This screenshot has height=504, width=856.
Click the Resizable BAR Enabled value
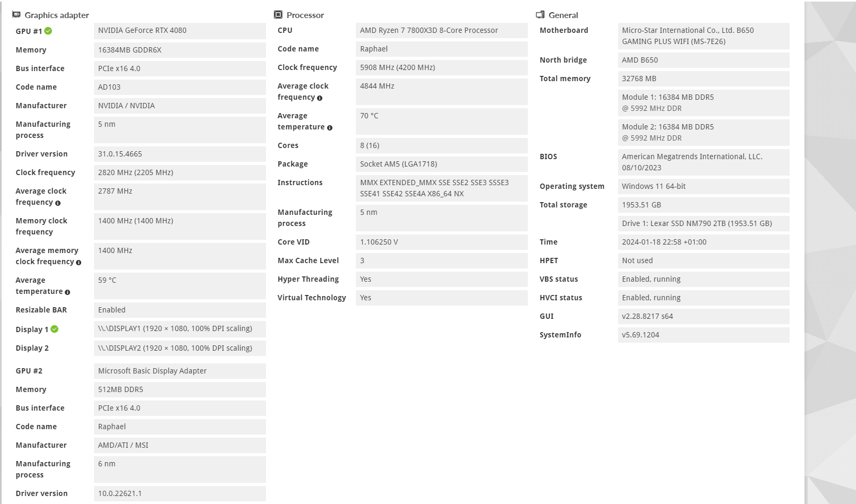180,310
